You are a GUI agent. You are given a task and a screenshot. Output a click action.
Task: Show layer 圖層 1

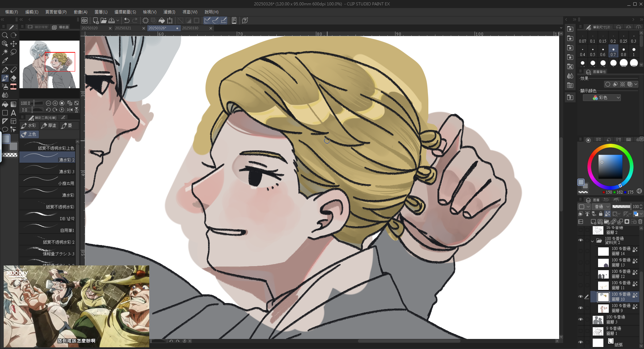pos(581,331)
